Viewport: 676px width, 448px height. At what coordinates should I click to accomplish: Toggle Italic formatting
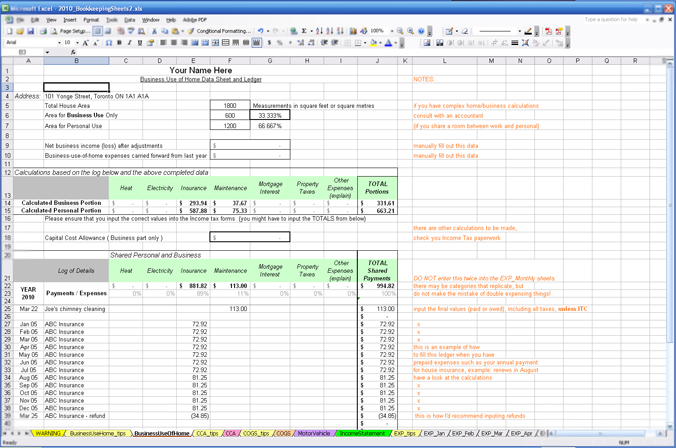(129, 43)
